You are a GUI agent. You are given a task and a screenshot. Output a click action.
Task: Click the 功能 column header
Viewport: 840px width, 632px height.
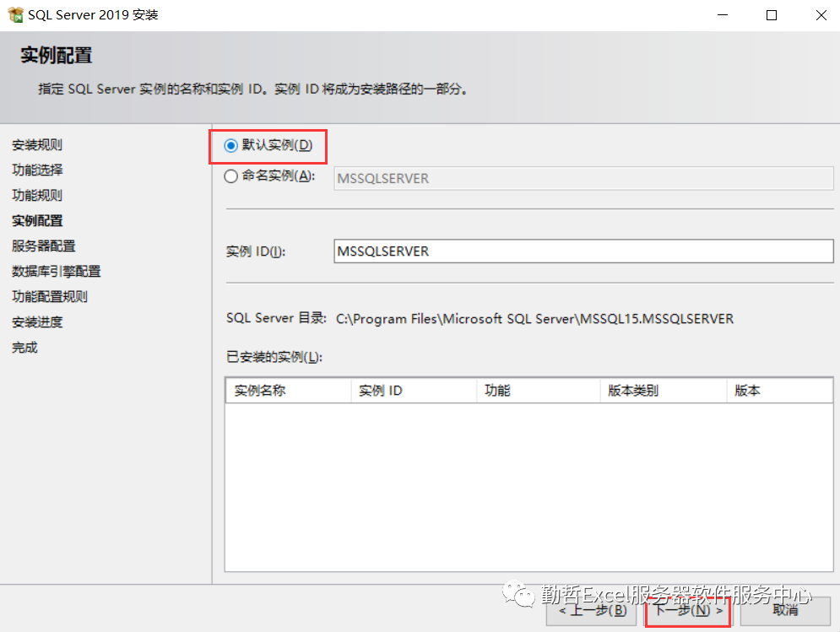(539, 391)
